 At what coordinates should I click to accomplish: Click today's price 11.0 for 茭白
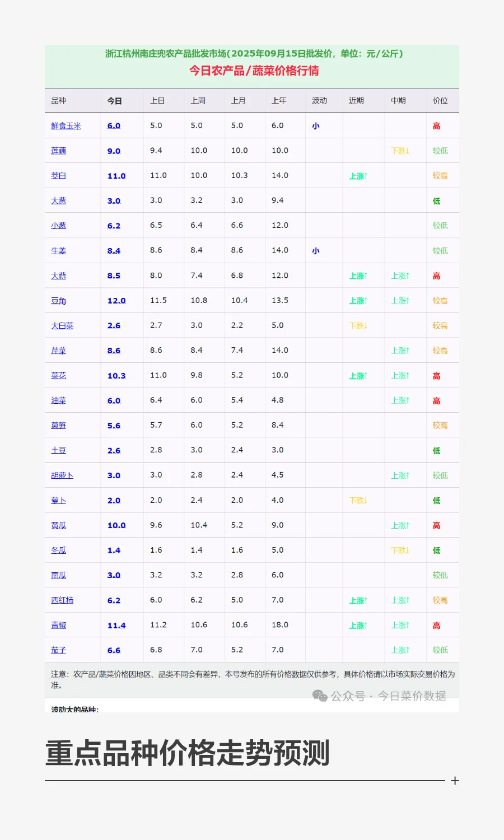click(116, 176)
